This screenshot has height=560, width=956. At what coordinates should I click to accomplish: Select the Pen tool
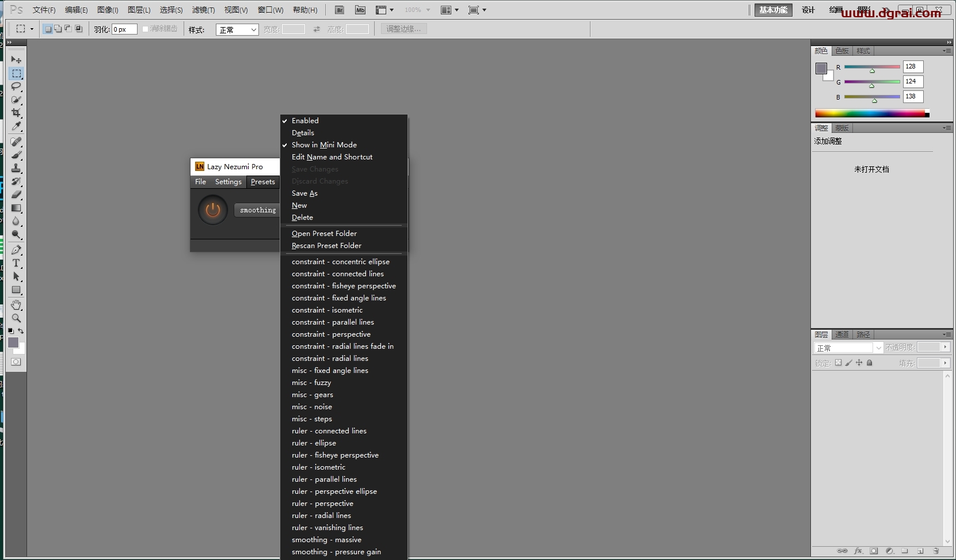tap(16, 250)
